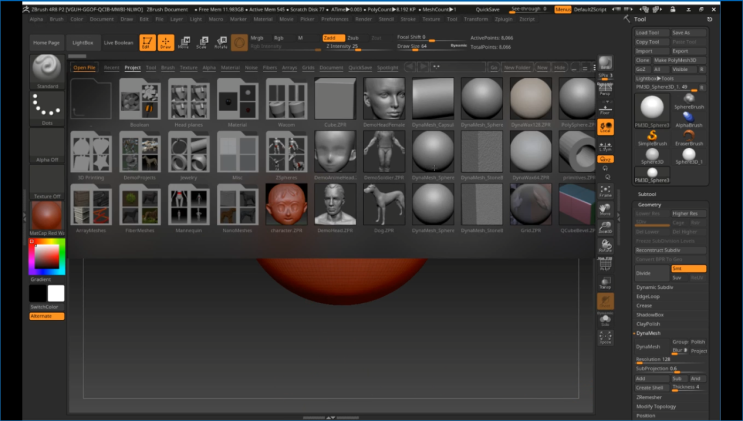
Task: Switch to the Brush tab in LightBox
Action: click(168, 68)
